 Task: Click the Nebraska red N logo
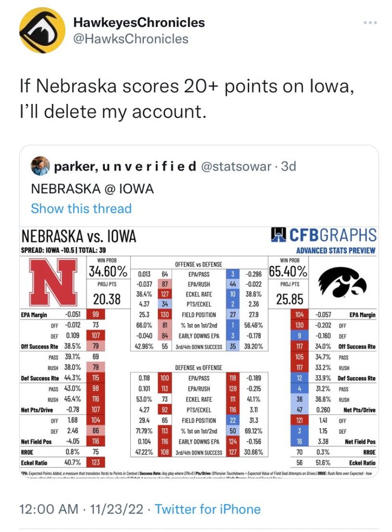coord(52,282)
